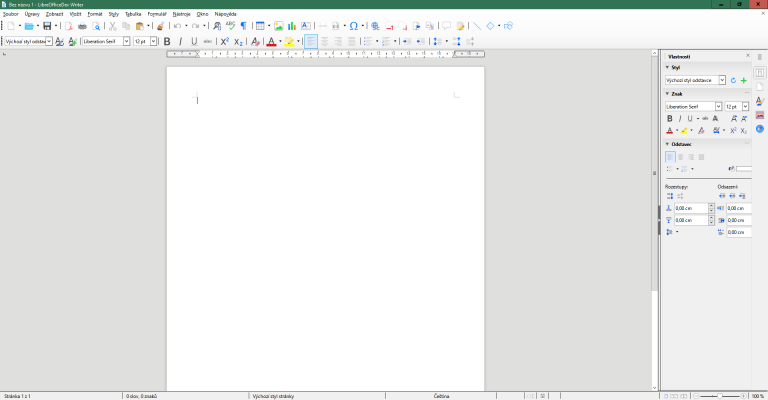Open the Nástroje menu
This screenshot has width=768, height=400.
pos(181,14)
